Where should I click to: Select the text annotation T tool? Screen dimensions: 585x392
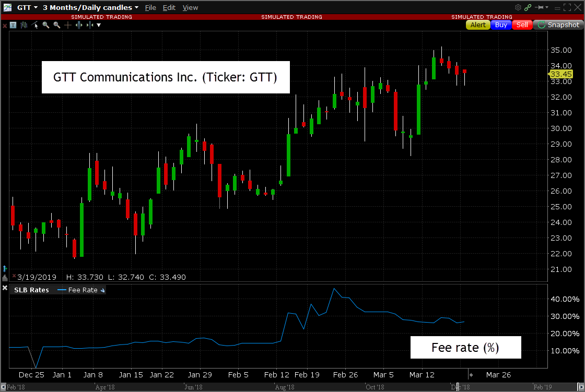pos(13,25)
